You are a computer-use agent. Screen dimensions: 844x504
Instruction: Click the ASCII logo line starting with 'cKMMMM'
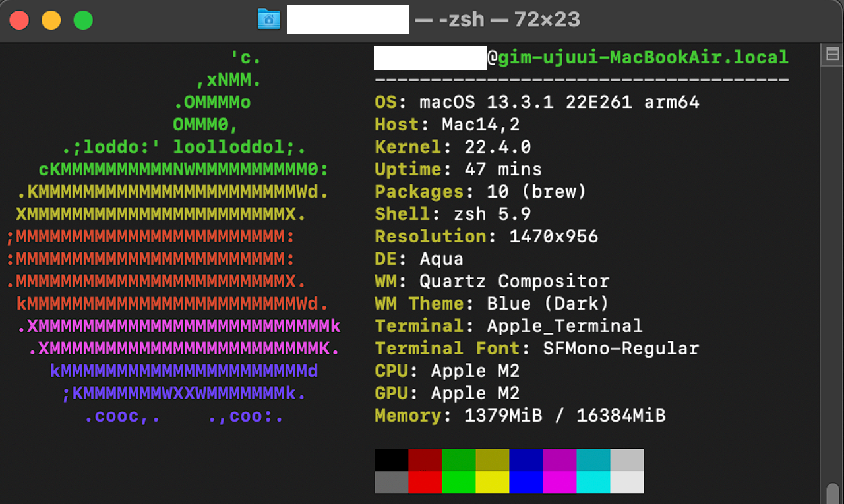click(184, 170)
